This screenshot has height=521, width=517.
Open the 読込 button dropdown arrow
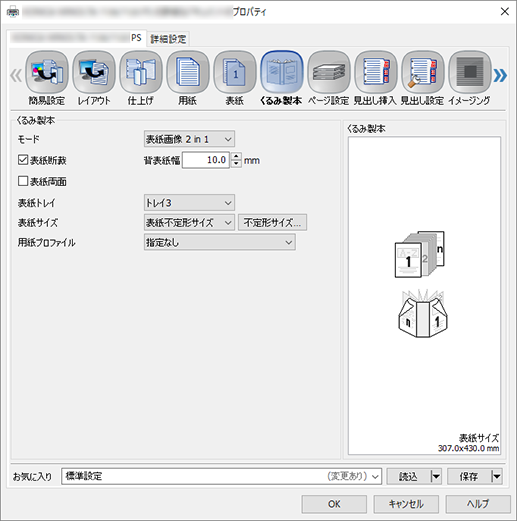point(436,476)
